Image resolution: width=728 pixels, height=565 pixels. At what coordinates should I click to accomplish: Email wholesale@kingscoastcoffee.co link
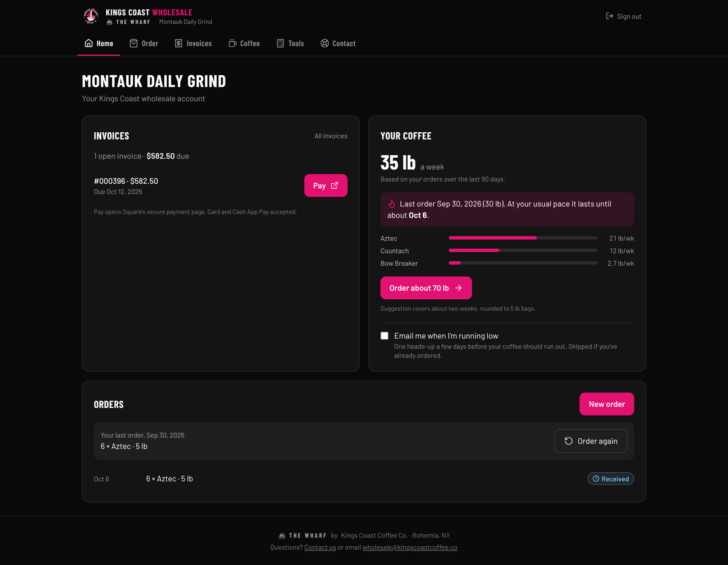pyautogui.click(x=410, y=547)
